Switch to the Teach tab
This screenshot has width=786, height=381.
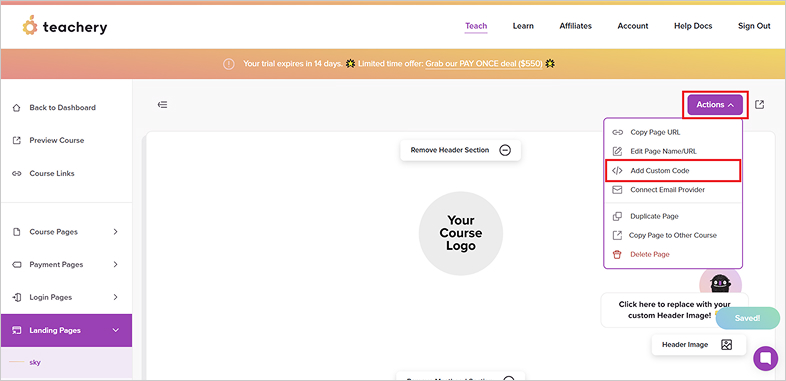[x=476, y=26]
